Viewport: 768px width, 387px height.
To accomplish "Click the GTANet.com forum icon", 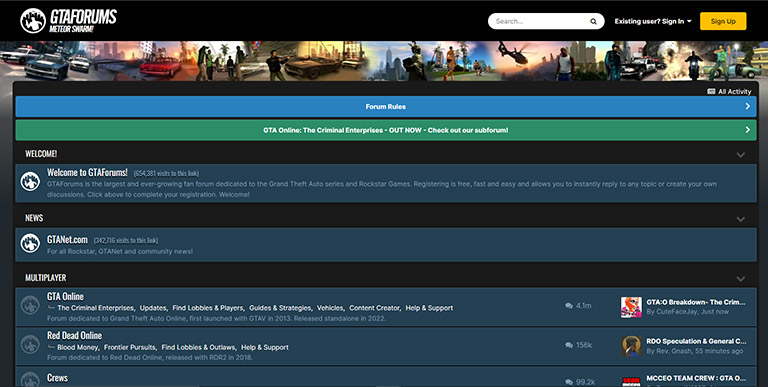I will click(x=30, y=243).
